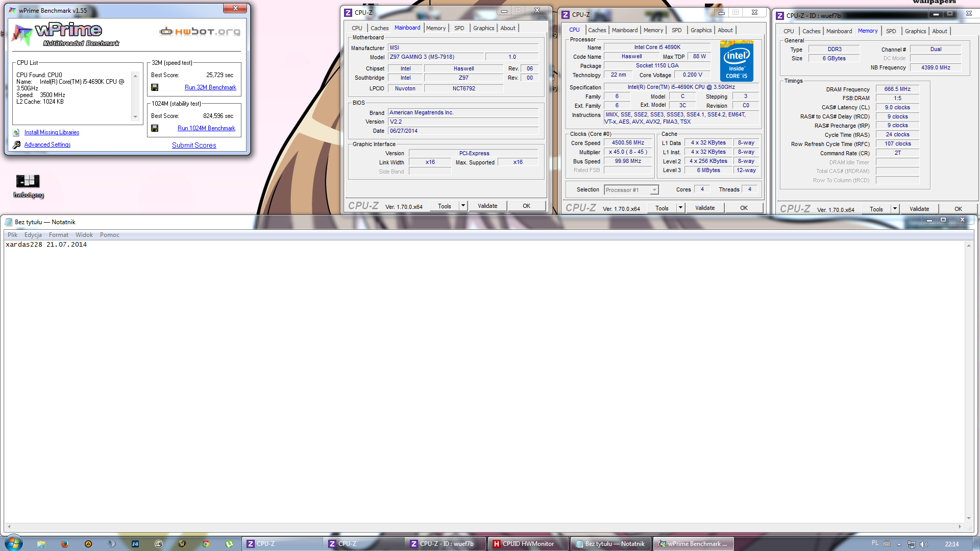The width and height of the screenshot is (980, 551).
Task: Switch to the CPUID HWMonitor taskbar button
Action: [528, 544]
